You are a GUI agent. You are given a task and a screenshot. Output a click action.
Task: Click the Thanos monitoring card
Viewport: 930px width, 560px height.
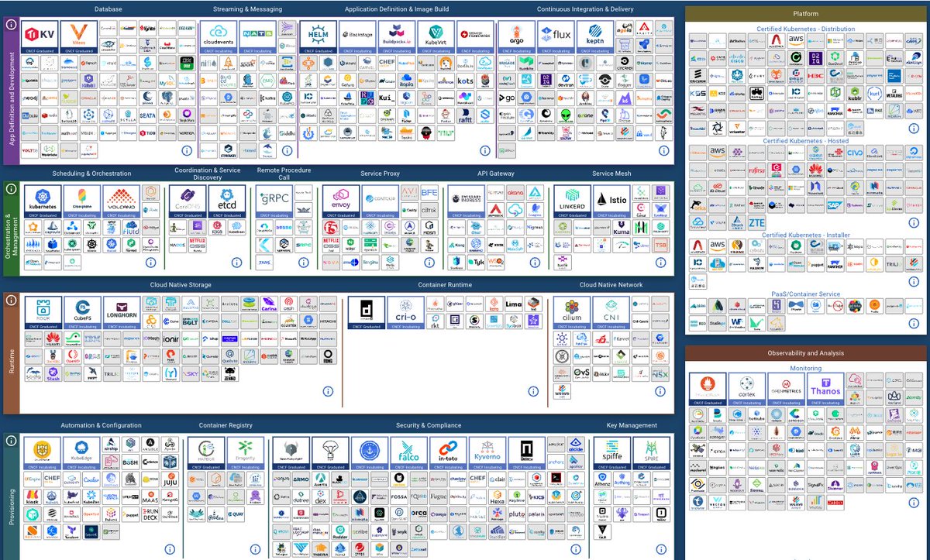pos(825,390)
